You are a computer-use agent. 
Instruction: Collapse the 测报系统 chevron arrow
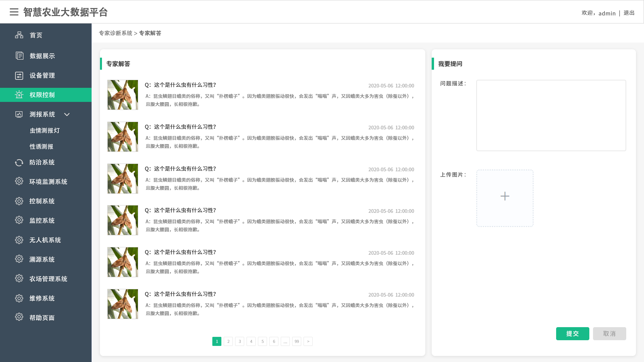67,115
